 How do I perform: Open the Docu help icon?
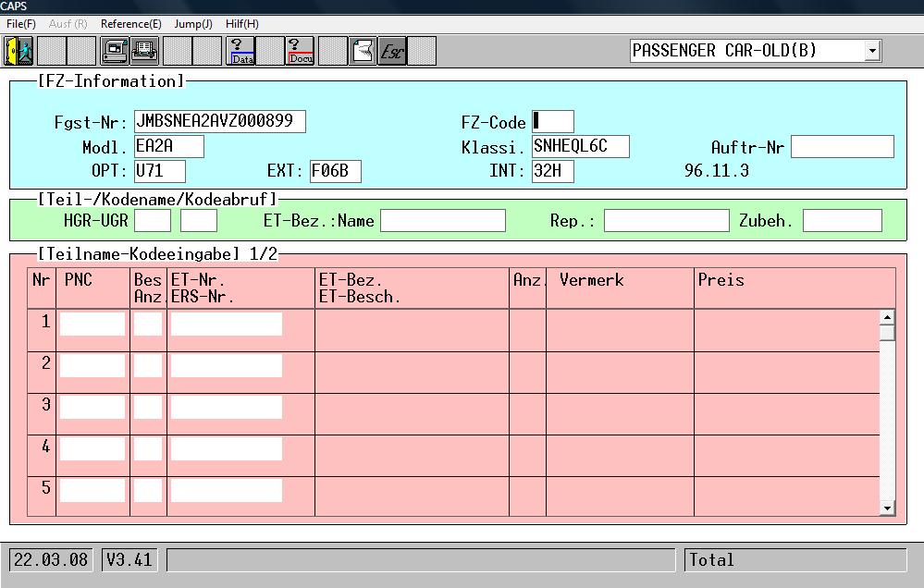(x=300, y=51)
